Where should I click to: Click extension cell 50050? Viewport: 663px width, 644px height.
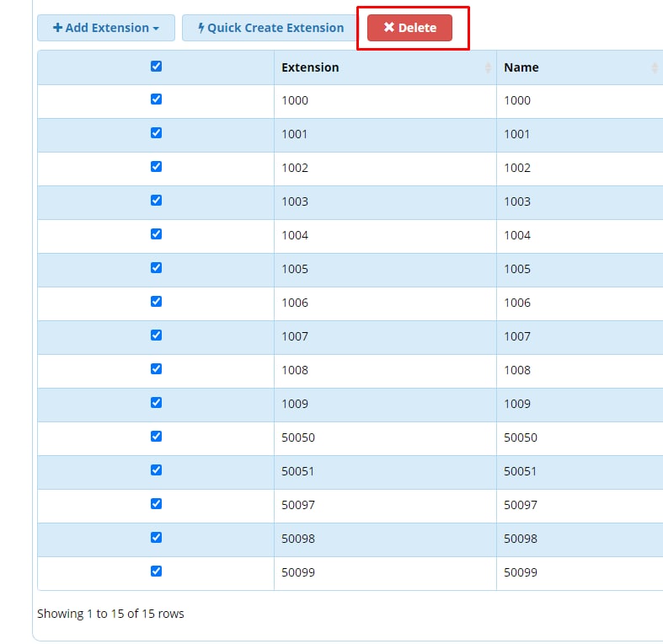(385, 438)
